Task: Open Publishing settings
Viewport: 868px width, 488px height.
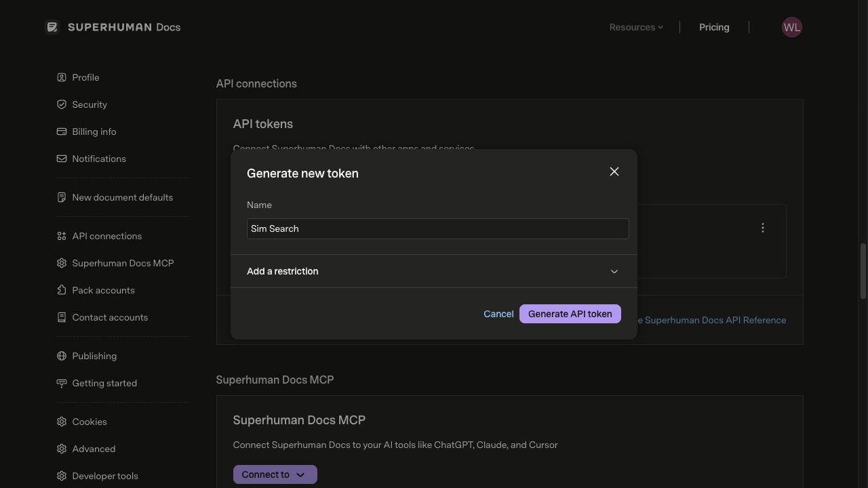Action: tap(94, 356)
